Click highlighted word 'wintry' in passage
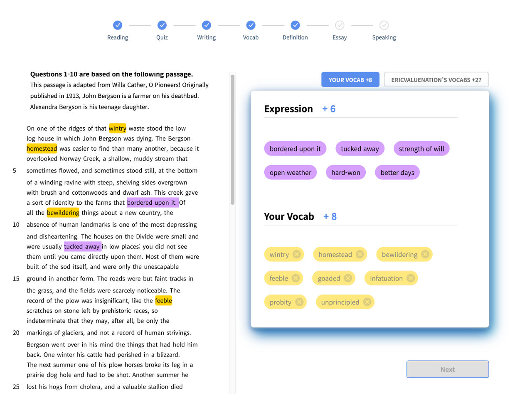 [x=118, y=128]
